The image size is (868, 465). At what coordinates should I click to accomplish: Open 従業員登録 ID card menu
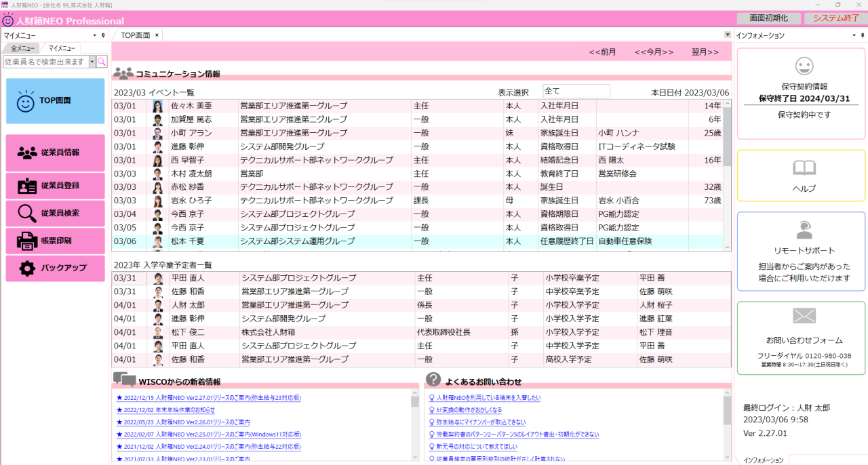pyautogui.click(x=55, y=186)
